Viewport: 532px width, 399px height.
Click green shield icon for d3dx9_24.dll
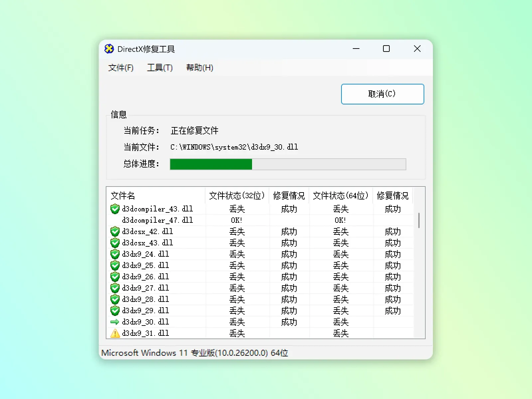click(x=115, y=254)
